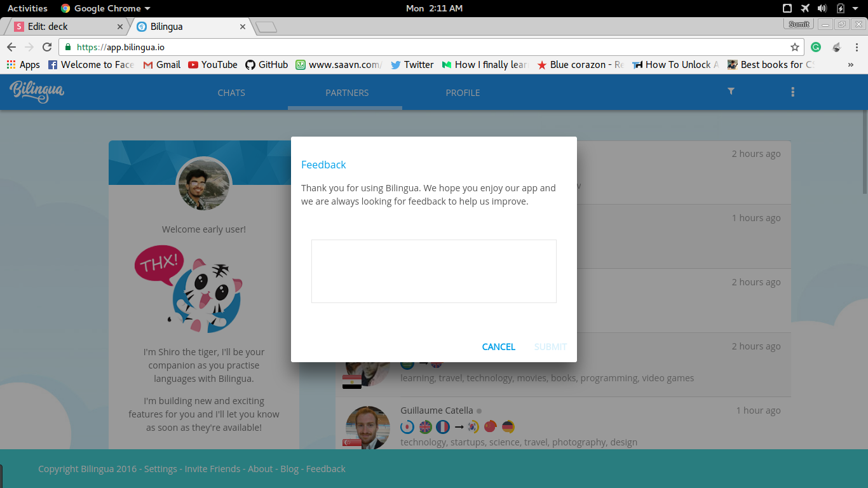This screenshot has width=868, height=488.
Task: Close the Bilingua browser tab
Action: point(242,27)
